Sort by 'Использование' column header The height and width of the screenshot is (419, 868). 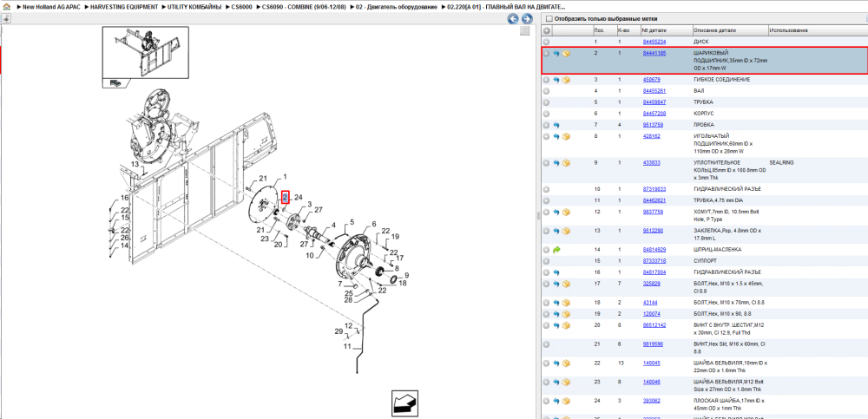click(x=817, y=29)
